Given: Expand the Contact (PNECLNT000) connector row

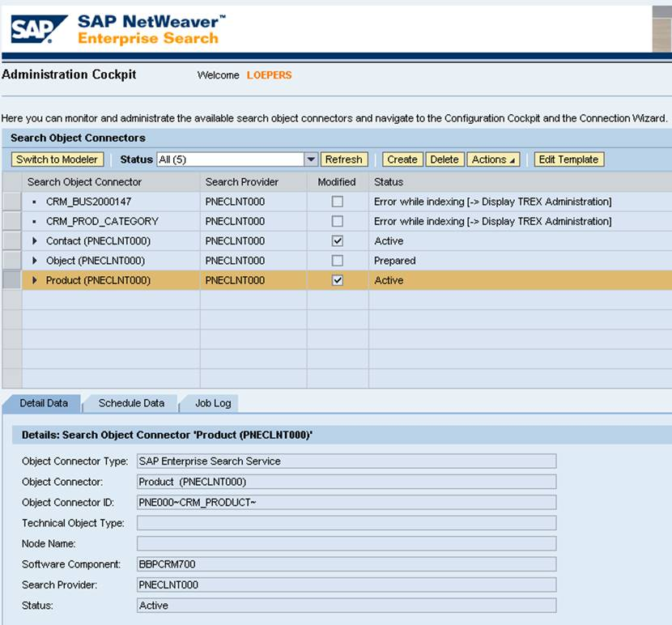Looking at the screenshot, I should (35, 241).
